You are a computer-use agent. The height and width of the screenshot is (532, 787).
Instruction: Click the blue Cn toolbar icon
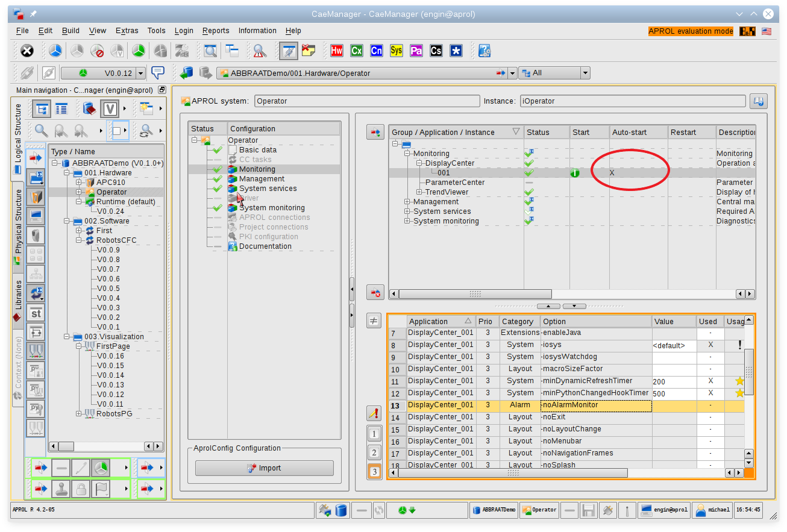(x=376, y=51)
